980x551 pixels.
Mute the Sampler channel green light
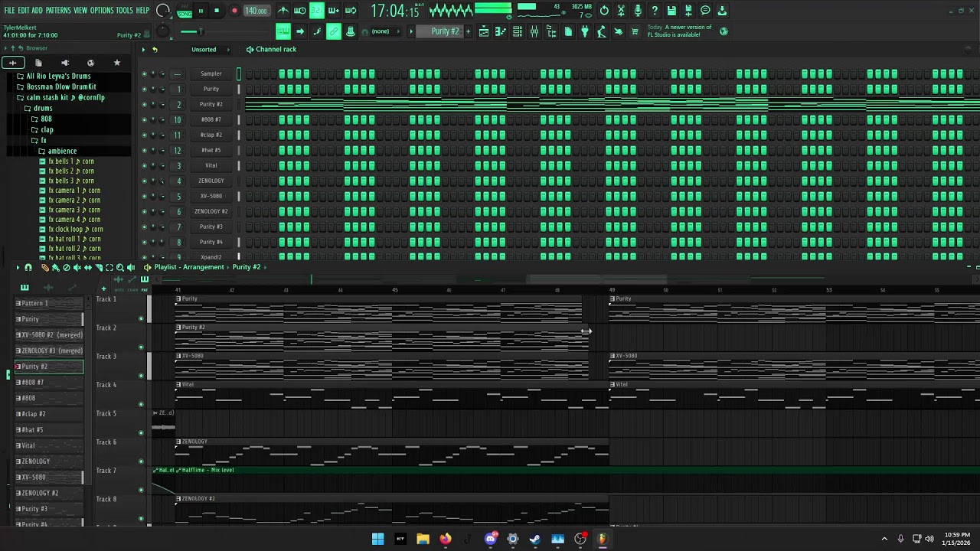(144, 73)
